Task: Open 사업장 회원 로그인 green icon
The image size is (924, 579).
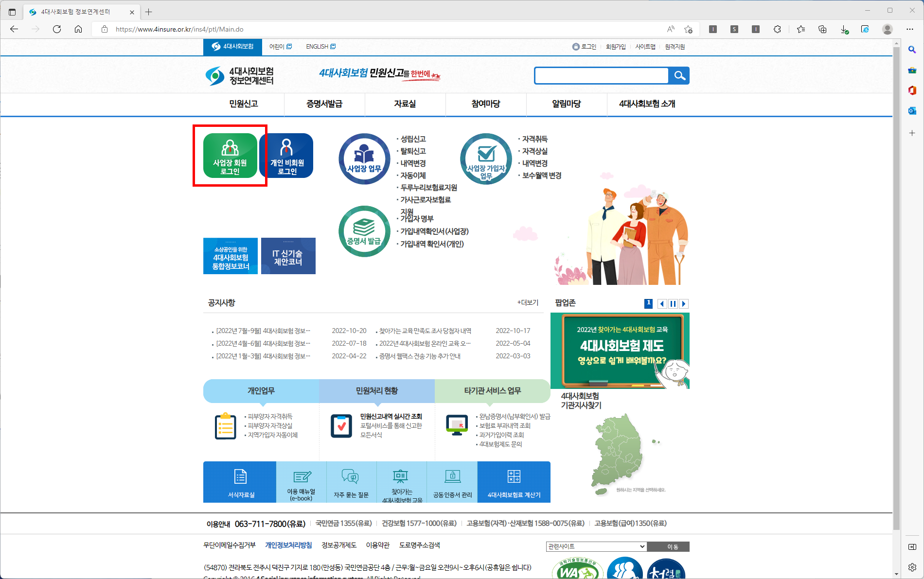Action: coord(230,156)
